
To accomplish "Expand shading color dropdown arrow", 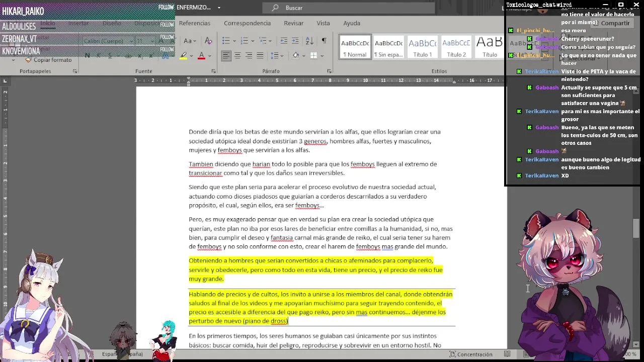I will coord(303,55).
